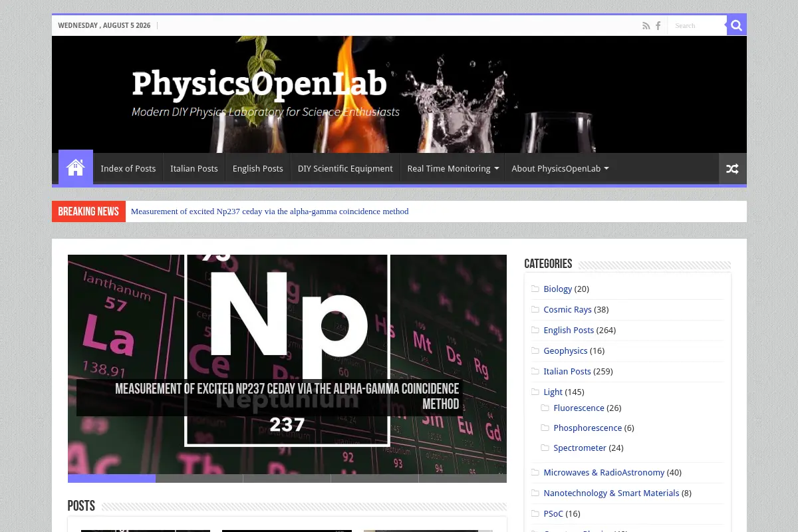Expand the Real Time Monitoring menu
798x532 pixels.
(453, 168)
